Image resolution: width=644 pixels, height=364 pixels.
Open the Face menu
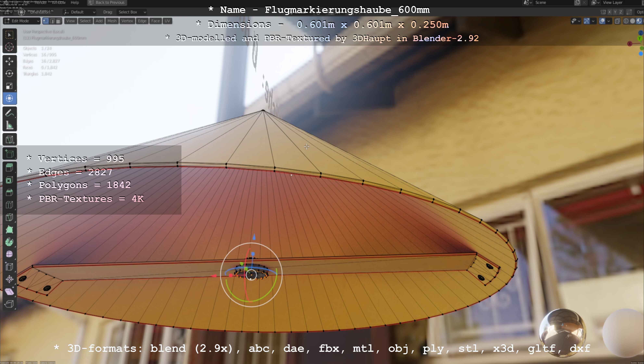pyautogui.click(x=155, y=21)
